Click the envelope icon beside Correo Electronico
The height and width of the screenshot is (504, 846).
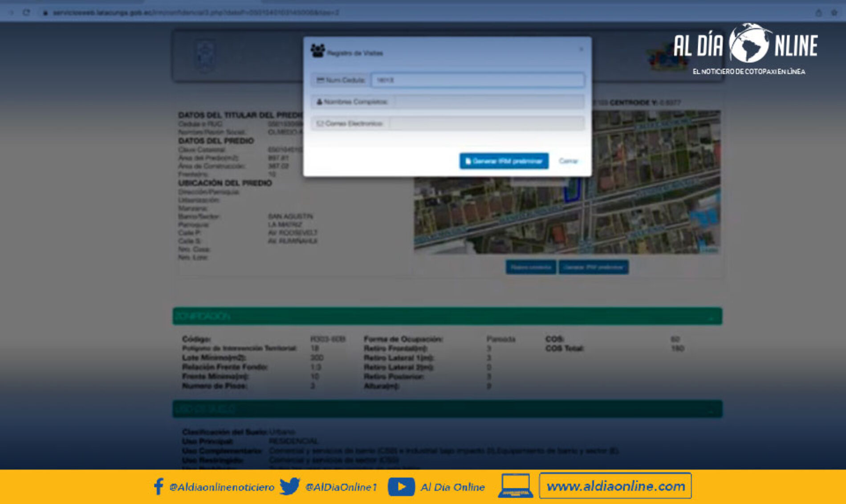coord(320,123)
